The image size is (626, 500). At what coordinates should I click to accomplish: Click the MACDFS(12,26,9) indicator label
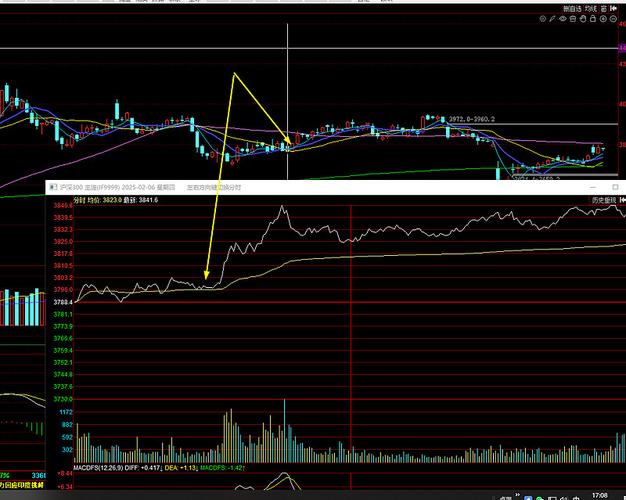coord(98,467)
